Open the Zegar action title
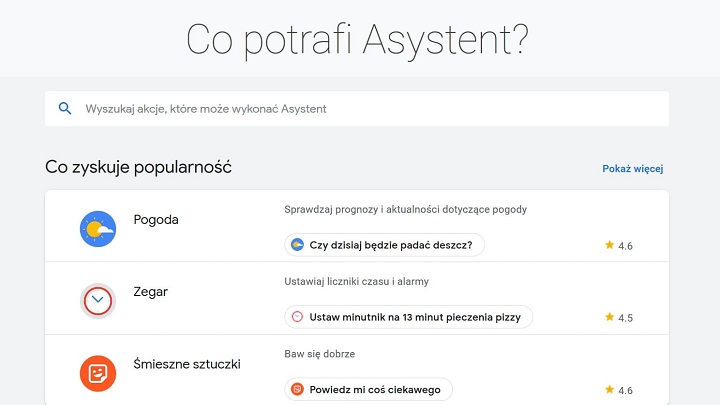 [151, 292]
